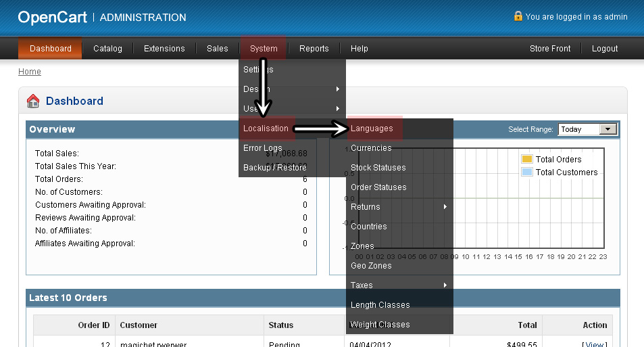Open the Select Range dropdown
Screen dimensions: 644x347
(x=587, y=129)
